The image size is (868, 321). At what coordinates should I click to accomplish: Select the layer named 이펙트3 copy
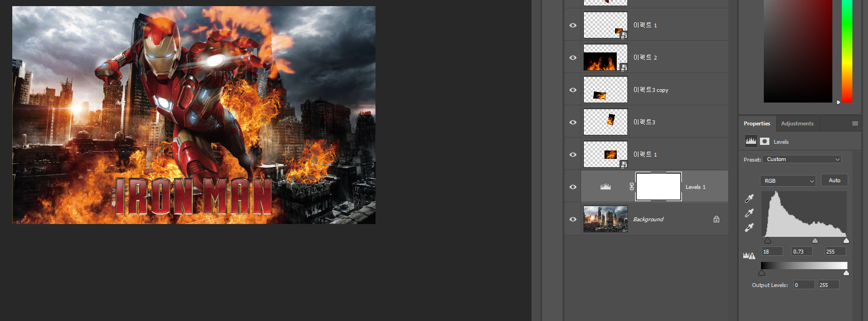[x=651, y=90]
